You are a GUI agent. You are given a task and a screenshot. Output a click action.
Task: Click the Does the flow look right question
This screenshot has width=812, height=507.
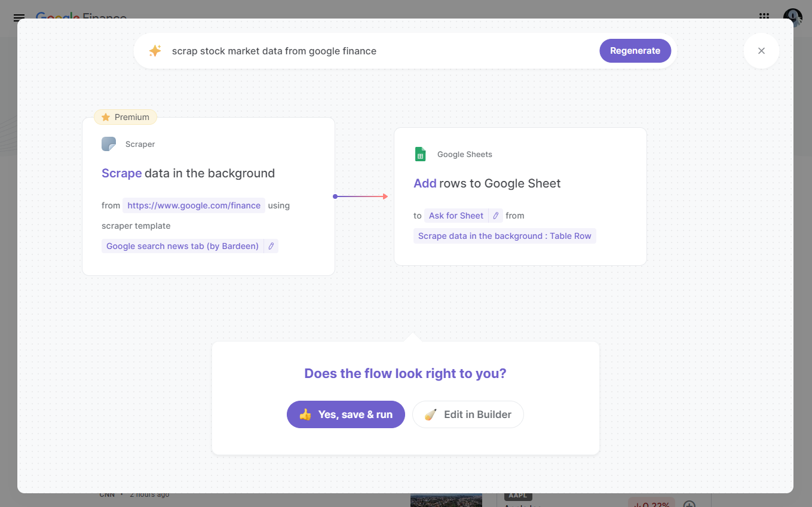coord(405,374)
